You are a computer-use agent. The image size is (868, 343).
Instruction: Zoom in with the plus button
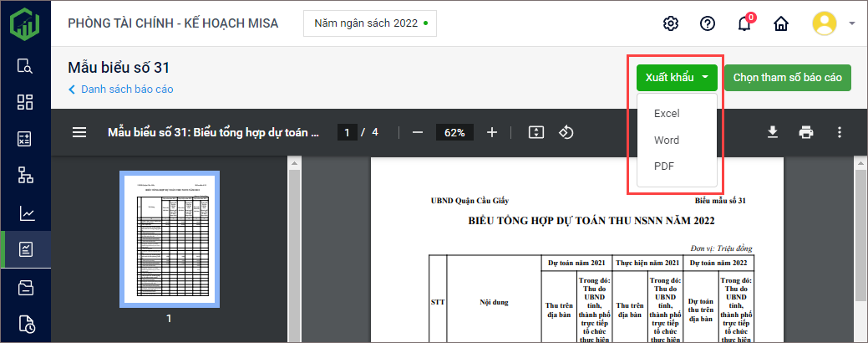click(492, 132)
